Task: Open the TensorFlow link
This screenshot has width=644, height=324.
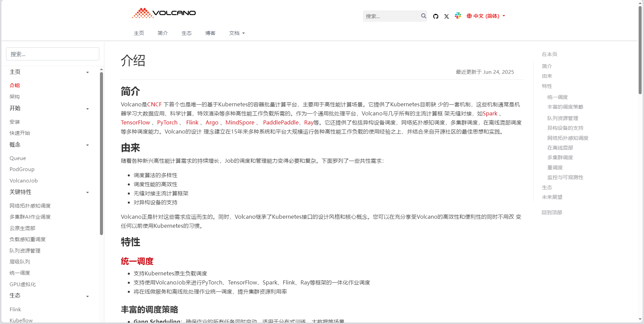Action: tap(135, 122)
